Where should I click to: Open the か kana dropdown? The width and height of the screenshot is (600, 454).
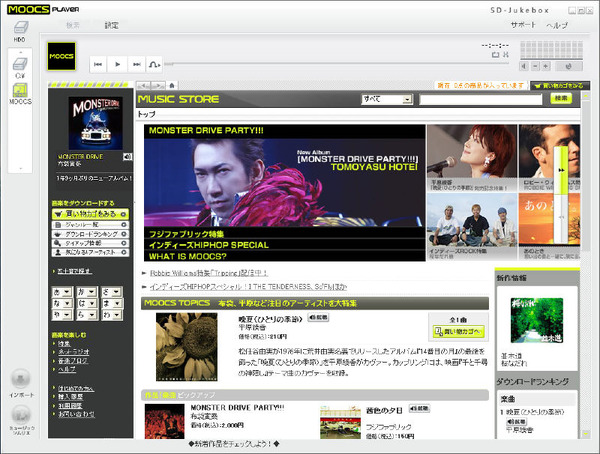pos(87,292)
